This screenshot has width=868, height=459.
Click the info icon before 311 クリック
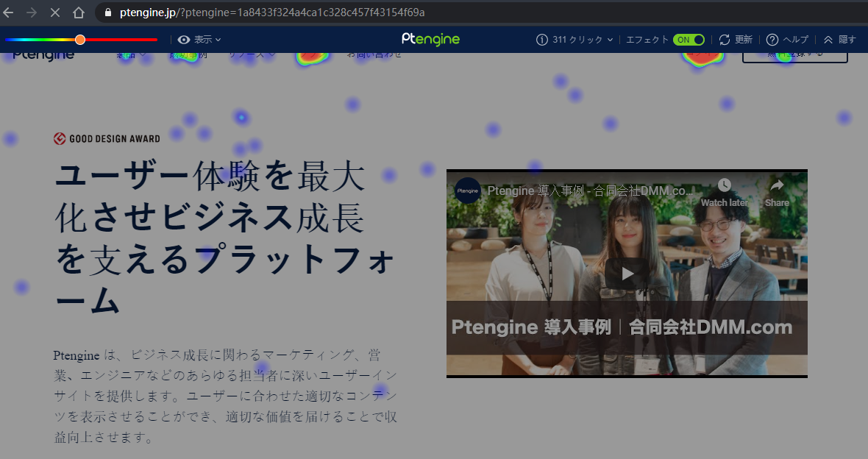click(542, 39)
